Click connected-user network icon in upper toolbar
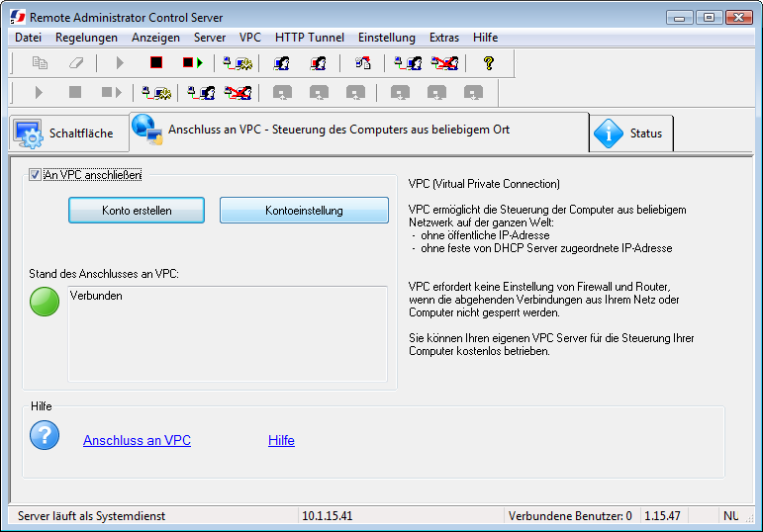This screenshot has height=532, width=763. (x=408, y=62)
